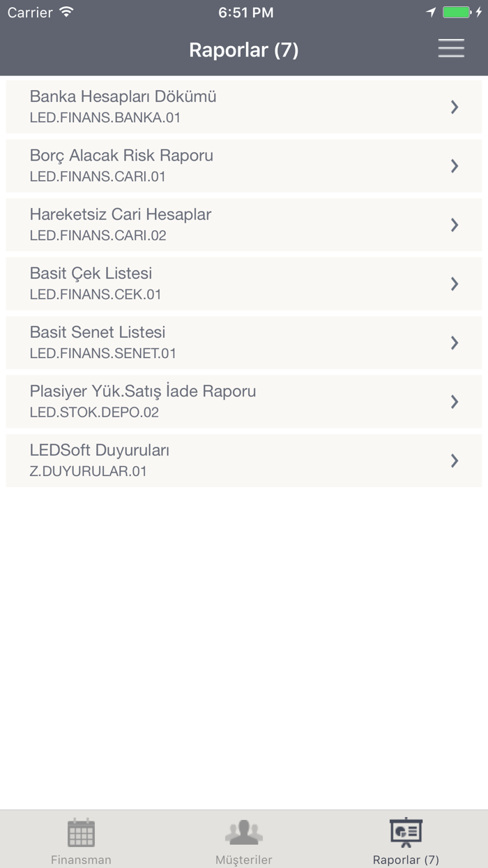
Task: Tap the location arrow in the status bar
Action: 432,12
